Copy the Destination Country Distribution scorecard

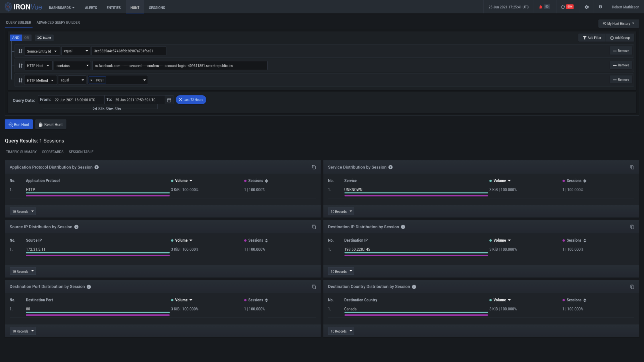click(632, 287)
